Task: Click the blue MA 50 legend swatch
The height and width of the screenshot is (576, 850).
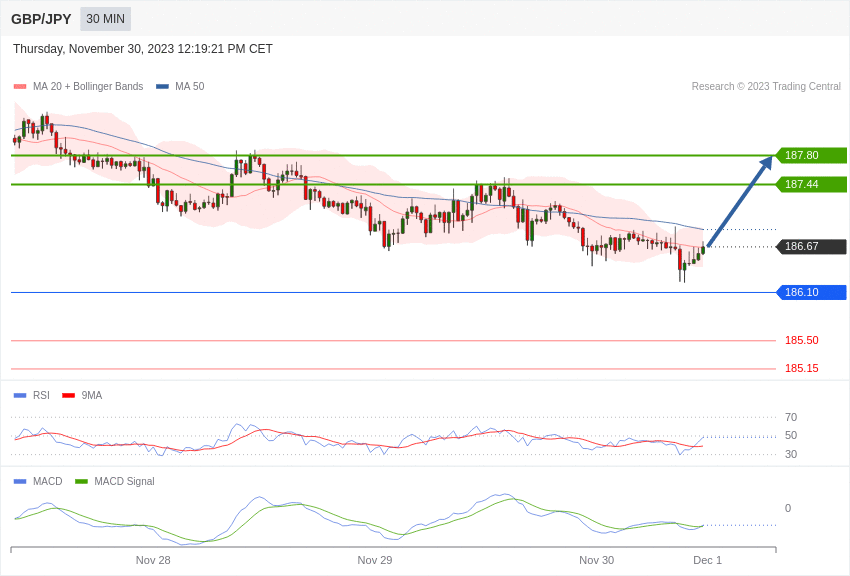Action: [162, 87]
